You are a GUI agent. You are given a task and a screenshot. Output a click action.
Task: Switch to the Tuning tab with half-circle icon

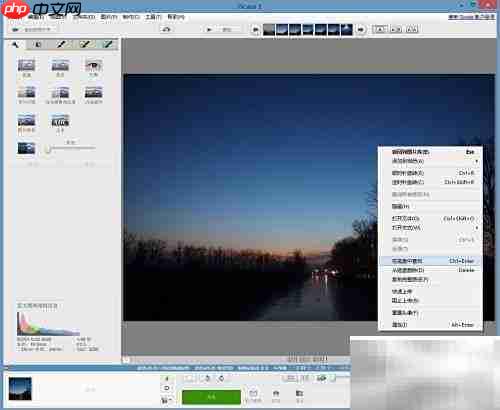pyautogui.click(x=38, y=45)
